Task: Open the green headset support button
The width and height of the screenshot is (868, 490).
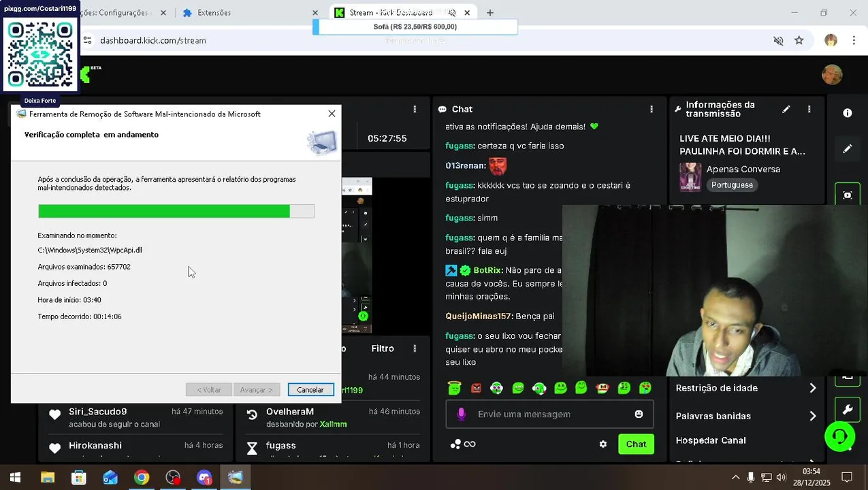Action: 839,436
